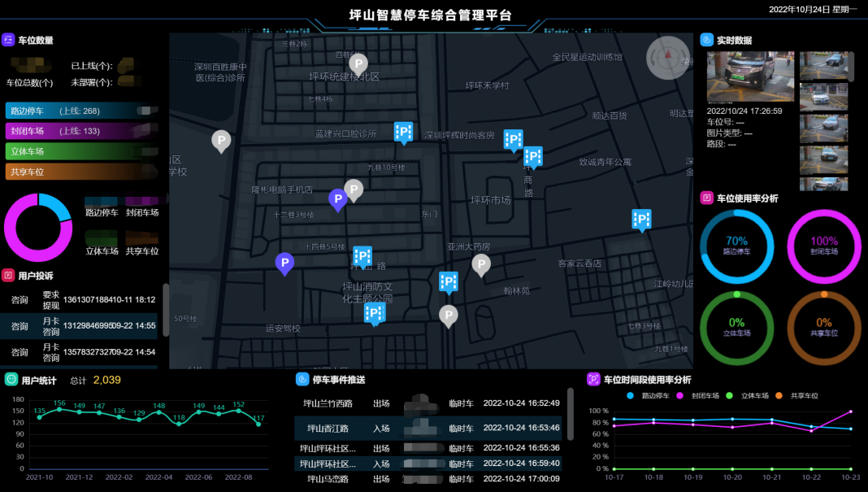Click the 实时数据 panel header icon
Screen dimensions: 868x492
click(x=707, y=40)
